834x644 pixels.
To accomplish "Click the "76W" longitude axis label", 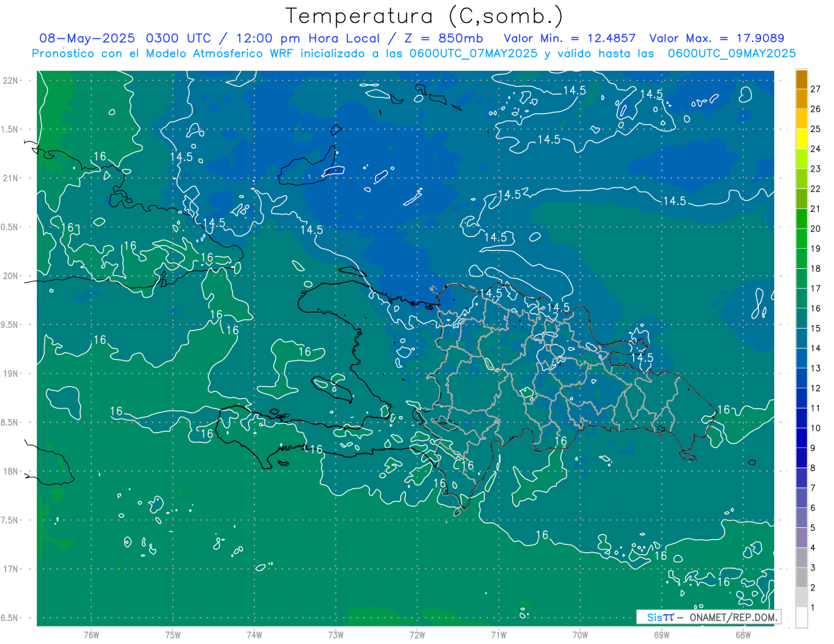I will [91, 634].
